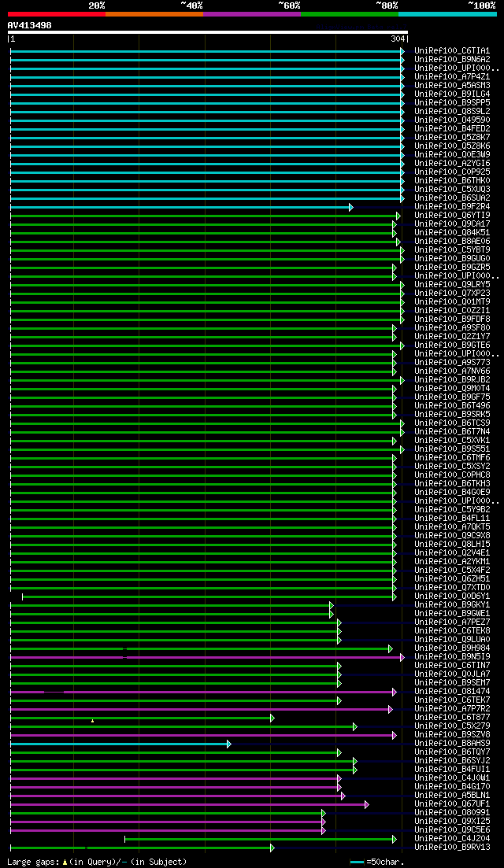Select subject UniRef100_A5ASM3
Image resolution: width=504 pixels, height=868 pixels.
(452, 85)
